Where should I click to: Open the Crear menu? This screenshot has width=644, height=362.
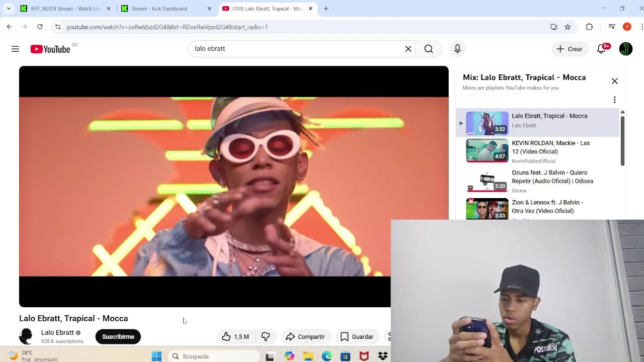[x=570, y=49]
